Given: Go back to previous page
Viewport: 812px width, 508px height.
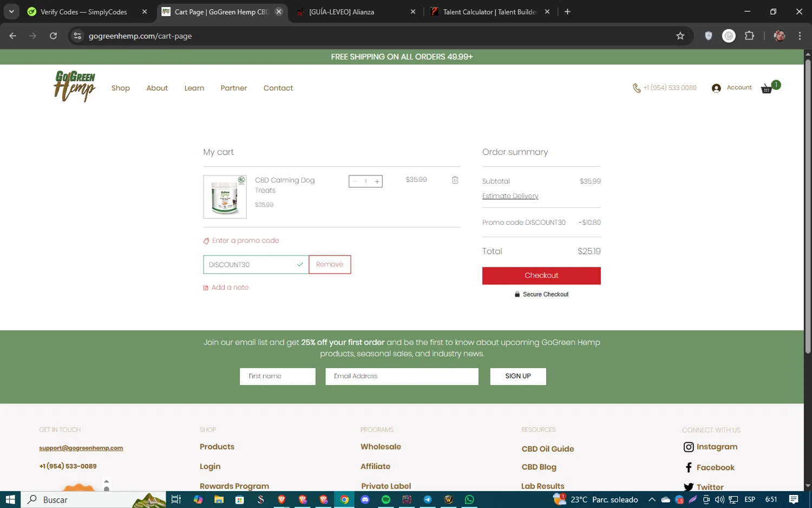Looking at the screenshot, I should [x=13, y=36].
